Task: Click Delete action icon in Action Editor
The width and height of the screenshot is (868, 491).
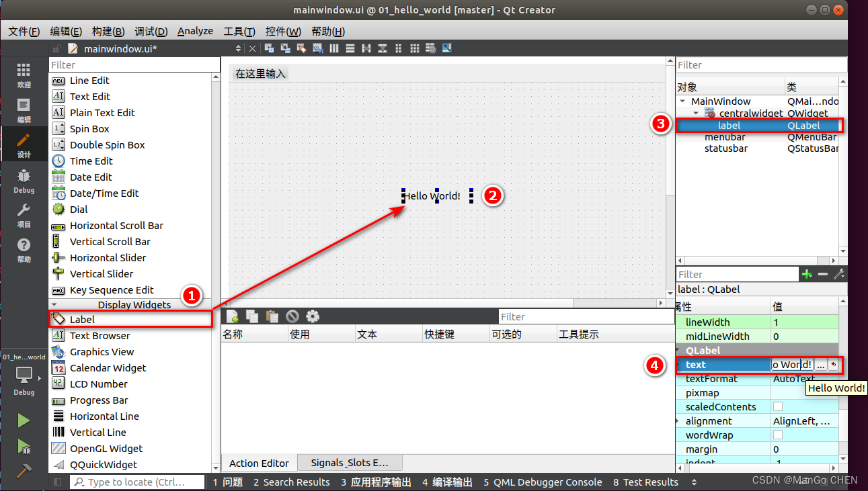Action: click(292, 316)
